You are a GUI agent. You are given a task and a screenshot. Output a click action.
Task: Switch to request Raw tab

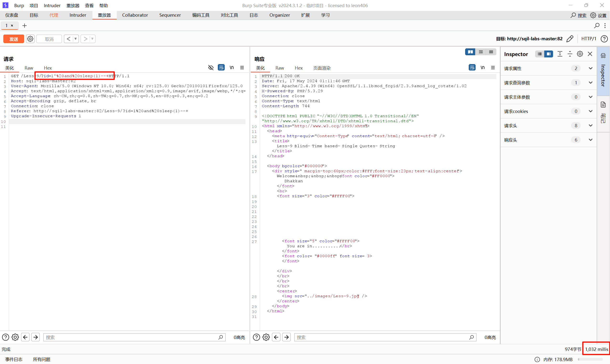tap(29, 68)
